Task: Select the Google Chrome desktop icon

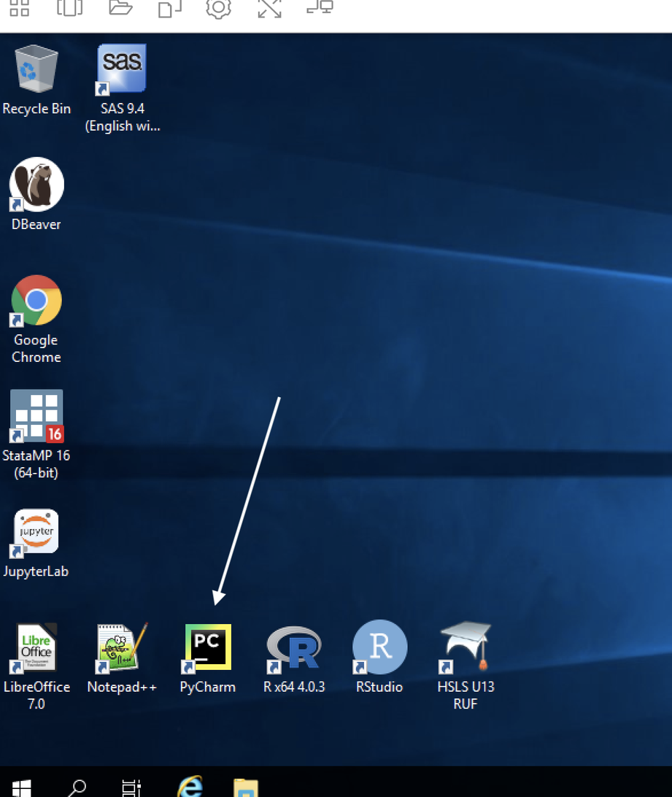Action: pos(36,301)
